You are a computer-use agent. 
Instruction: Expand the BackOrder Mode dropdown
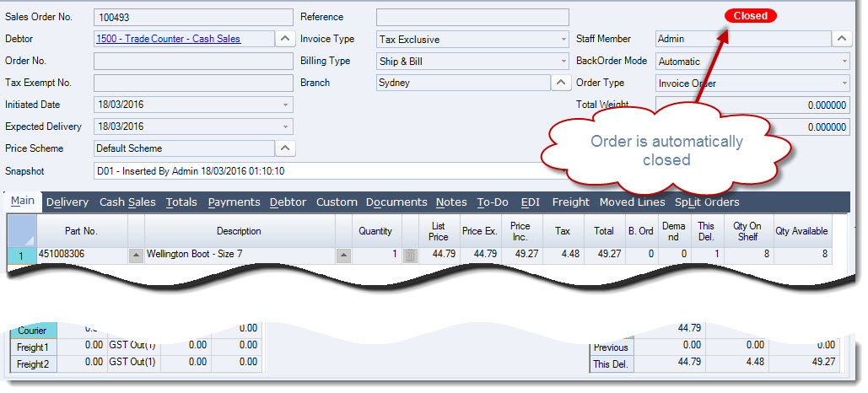(844, 62)
